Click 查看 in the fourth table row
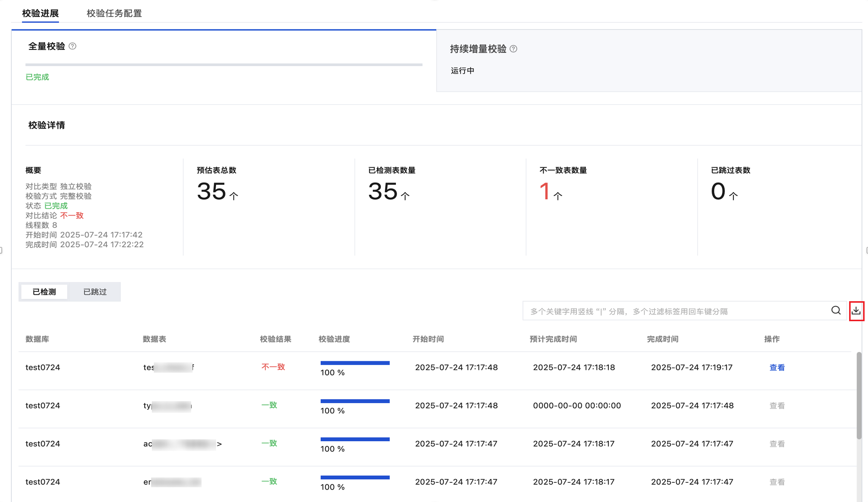 coord(777,482)
